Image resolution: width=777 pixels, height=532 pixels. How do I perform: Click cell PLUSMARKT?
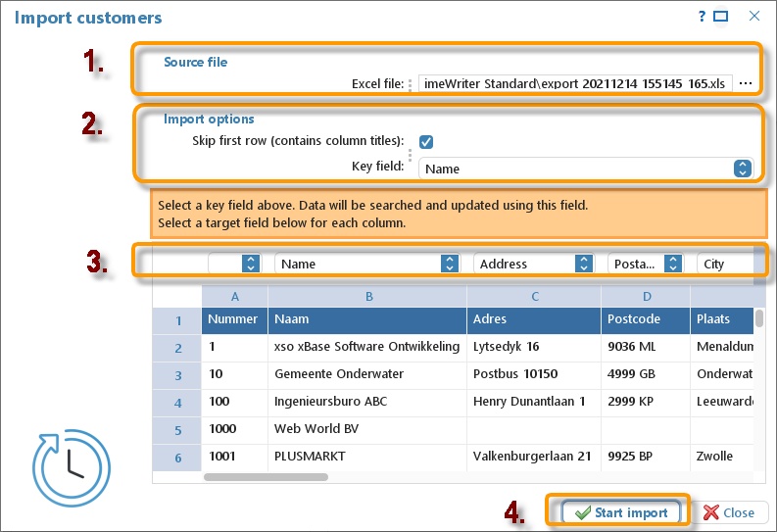coord(367,457)
